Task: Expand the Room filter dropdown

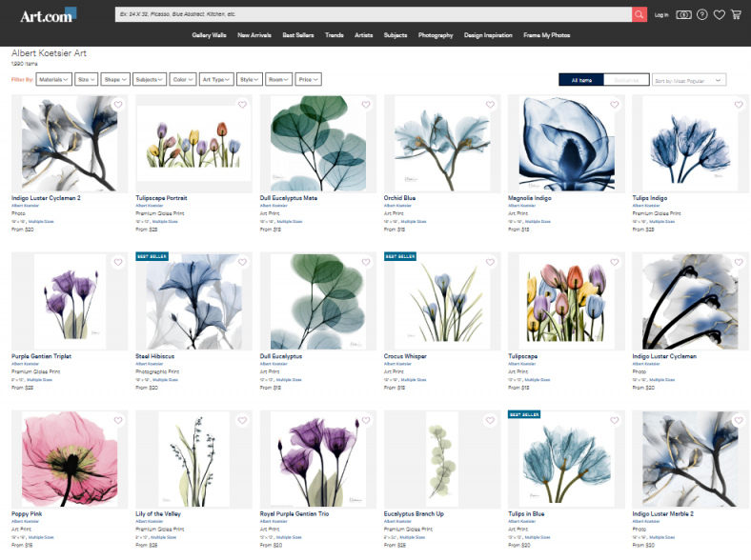Action: click(278, 79)
